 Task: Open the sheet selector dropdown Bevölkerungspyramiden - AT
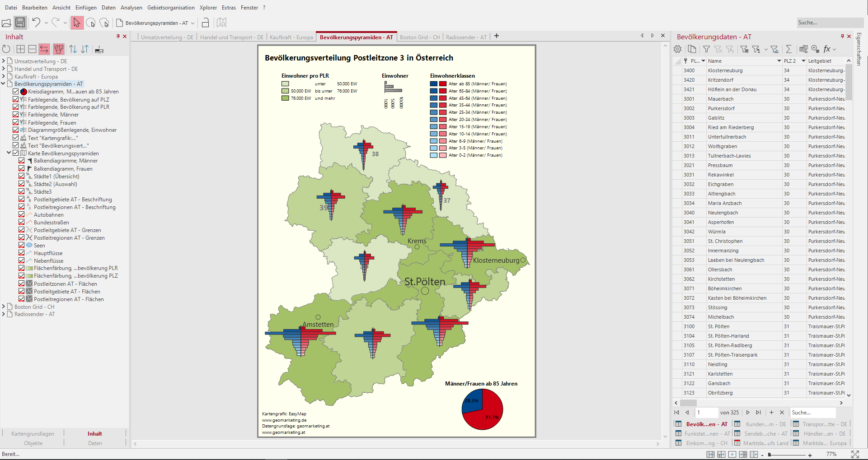193,23
